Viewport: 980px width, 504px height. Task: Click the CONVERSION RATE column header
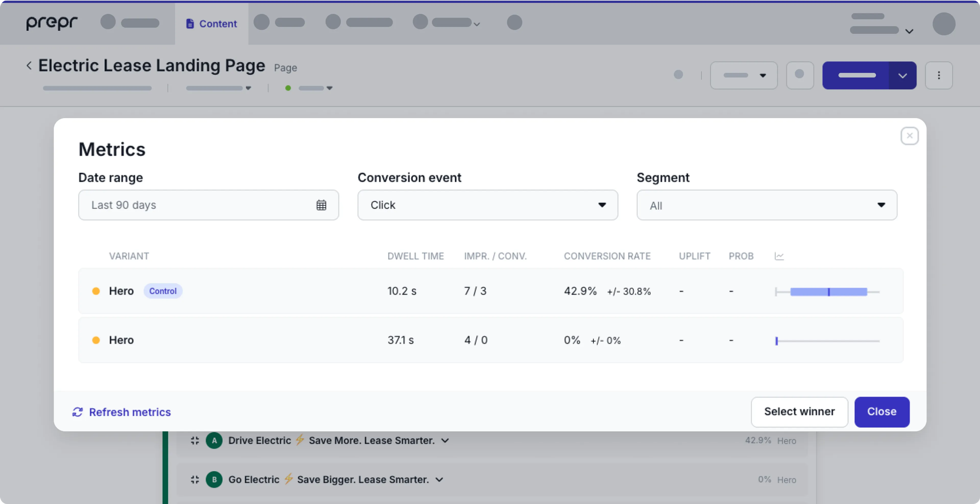tap(607, 256)
